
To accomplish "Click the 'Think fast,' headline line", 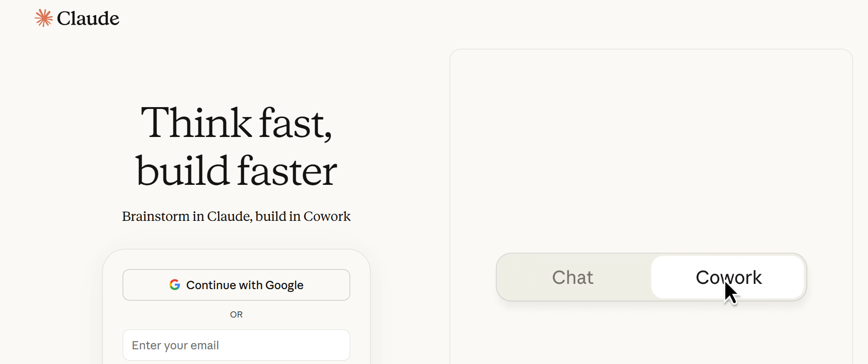I will 236,123.
